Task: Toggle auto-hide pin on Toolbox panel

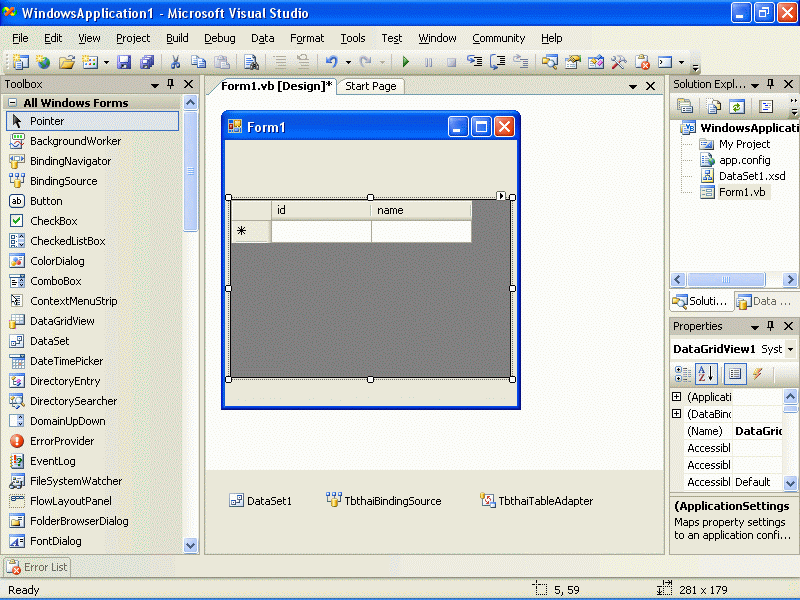Action: coord(170,84)
